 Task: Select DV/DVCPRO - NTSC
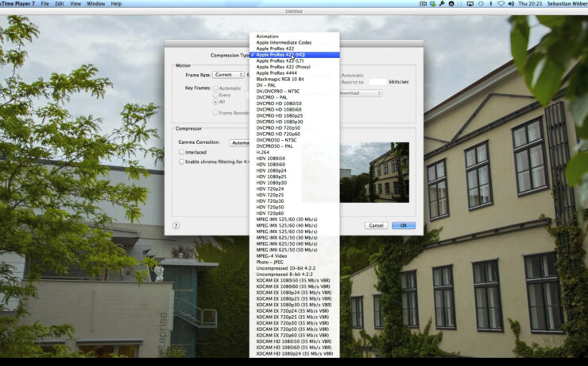click(294, 91)
